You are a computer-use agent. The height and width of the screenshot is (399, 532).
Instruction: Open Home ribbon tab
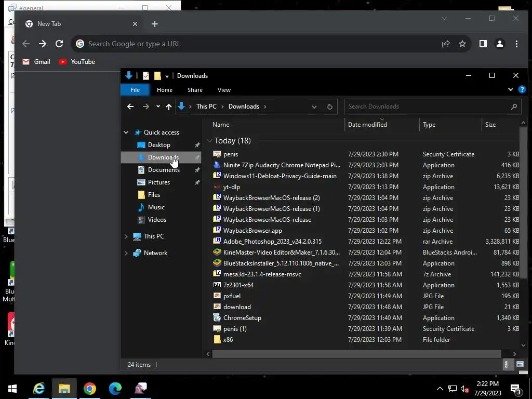pyautogui.click(x=165, y=90)
